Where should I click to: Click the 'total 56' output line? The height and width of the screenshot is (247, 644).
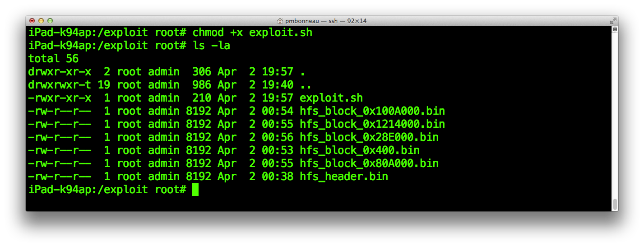coord(53,59)
